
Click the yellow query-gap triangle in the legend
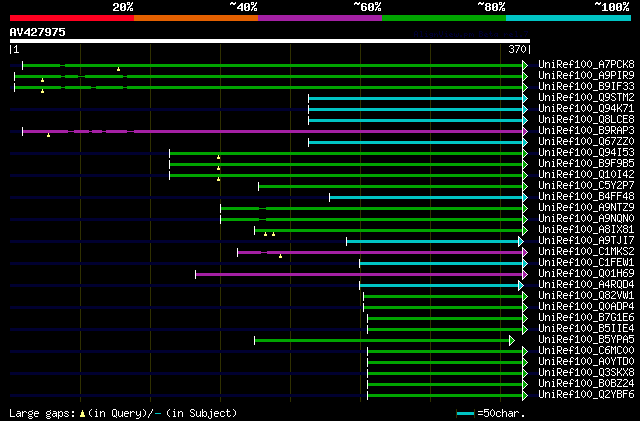pyautogui.click(x=82, y=414)
